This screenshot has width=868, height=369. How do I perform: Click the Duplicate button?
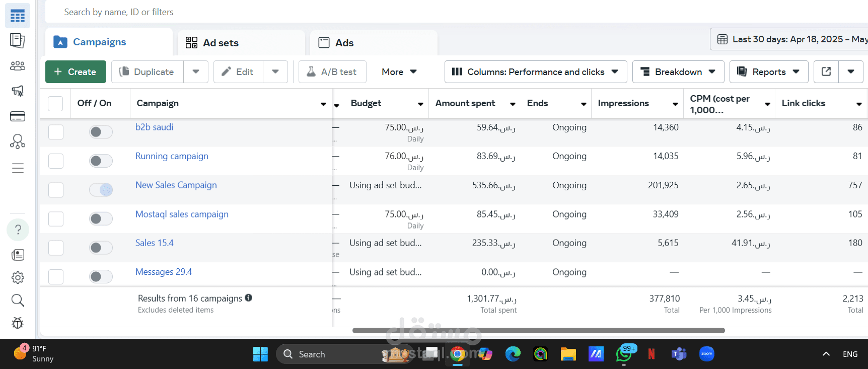coord(147,71)
